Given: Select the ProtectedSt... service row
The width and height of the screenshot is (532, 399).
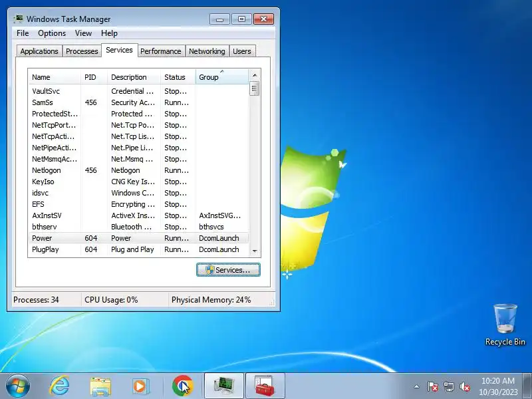Looking at the screenshot, I should coord(138,114).
